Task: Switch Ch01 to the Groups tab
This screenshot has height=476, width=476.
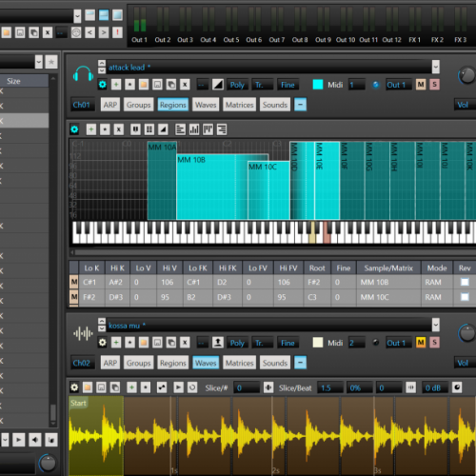Action: click(139, 105)
